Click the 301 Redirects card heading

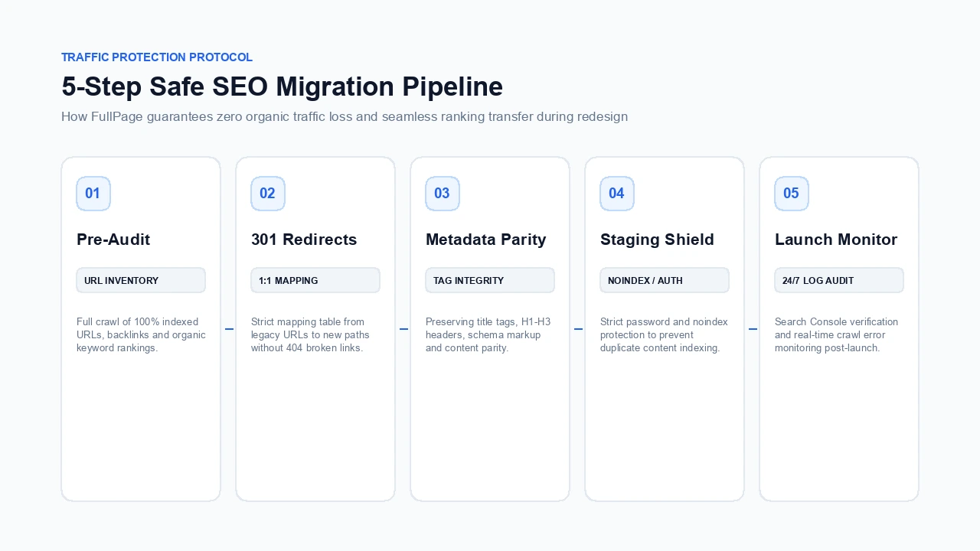pyautogui.click(x=304, y=240)
